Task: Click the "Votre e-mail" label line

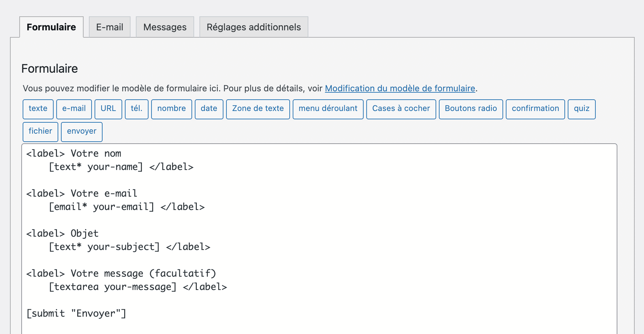Action: 82,193
